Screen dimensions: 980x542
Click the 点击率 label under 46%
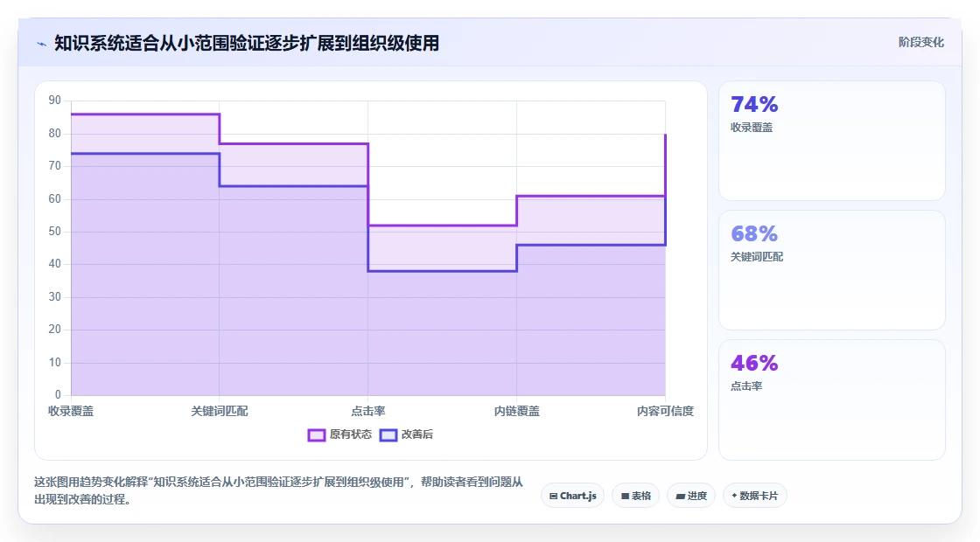[x=746, y=386]
